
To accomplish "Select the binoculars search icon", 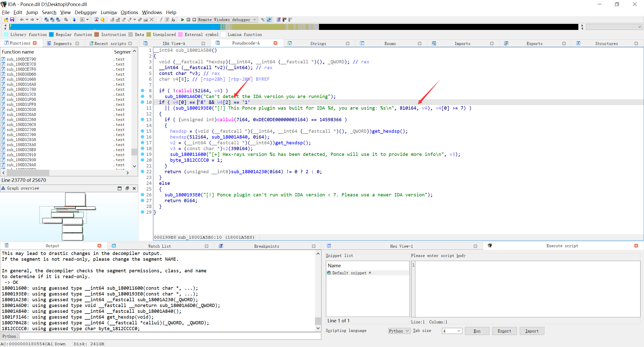I will (46, 19).
